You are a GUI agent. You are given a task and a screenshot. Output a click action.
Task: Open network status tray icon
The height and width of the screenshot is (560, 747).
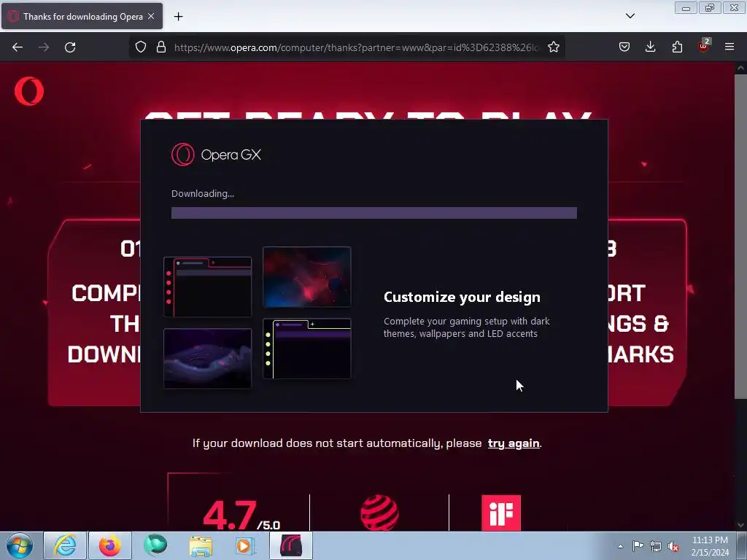(x=656, y=546)
